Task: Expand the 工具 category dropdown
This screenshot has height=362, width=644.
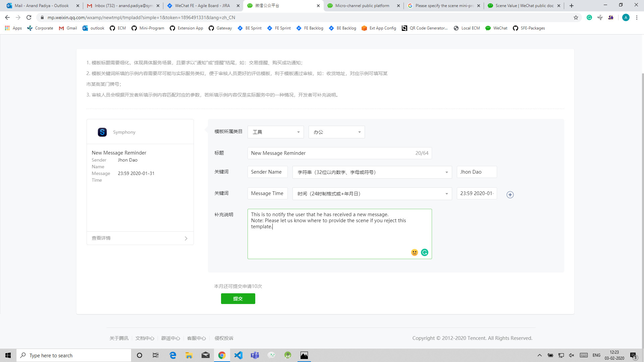Action: click(275, 132)
